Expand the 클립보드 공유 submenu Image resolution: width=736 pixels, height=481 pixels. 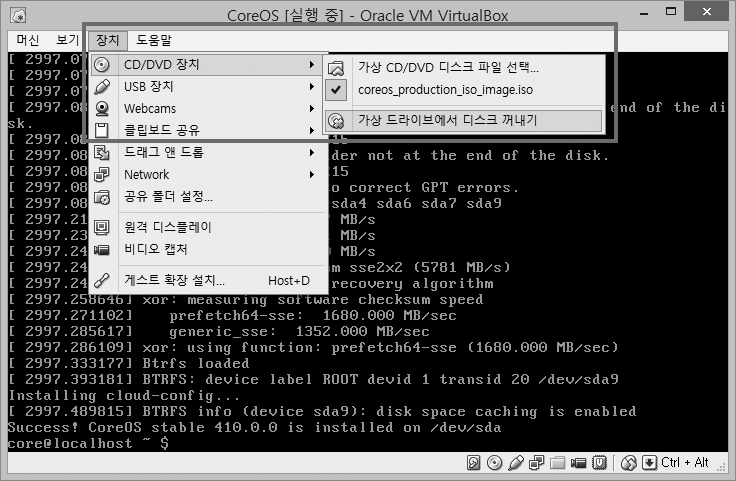160,130
